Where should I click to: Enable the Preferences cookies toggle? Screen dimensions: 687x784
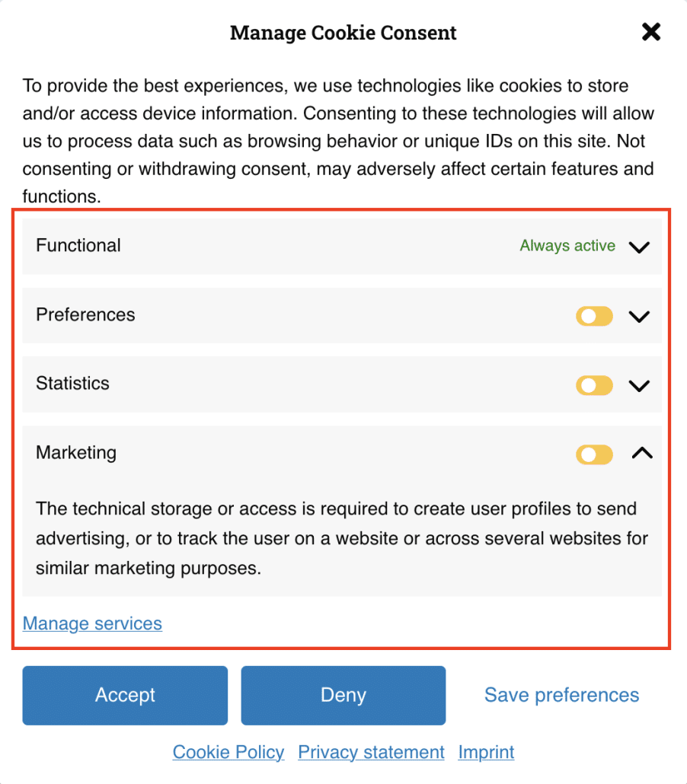pos(594,316)
